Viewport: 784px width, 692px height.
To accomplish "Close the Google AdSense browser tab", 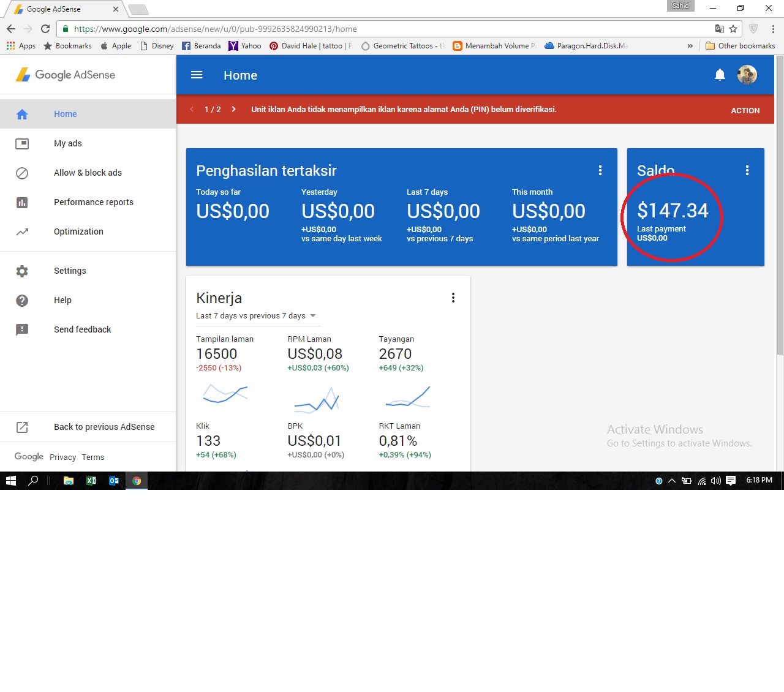I will [116, 9].
